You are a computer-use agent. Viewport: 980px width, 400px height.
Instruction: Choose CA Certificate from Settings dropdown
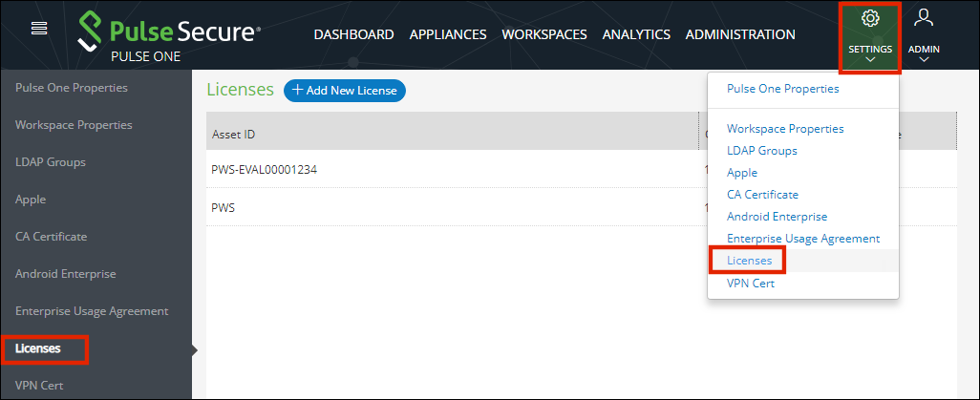click(x=762, y=195)
